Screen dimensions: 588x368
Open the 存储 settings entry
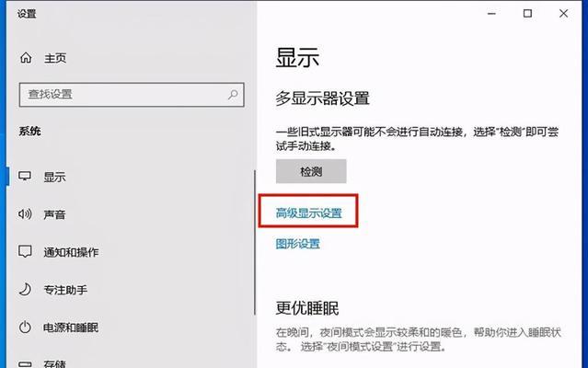click(54, 363)
